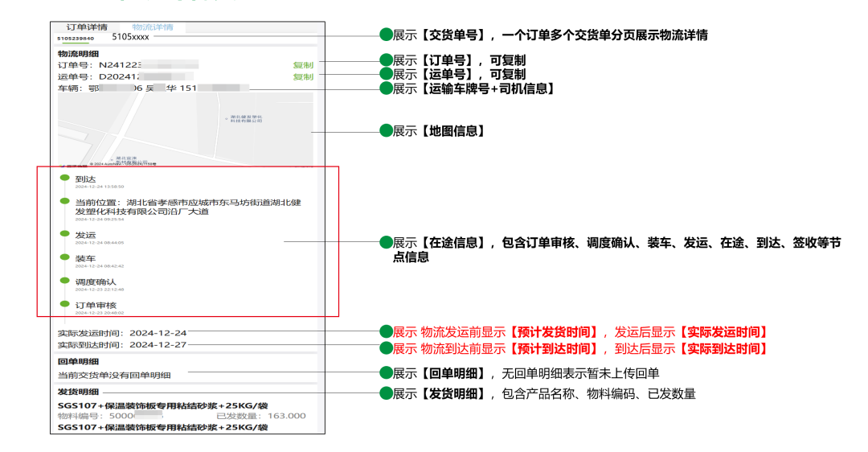This screenshot has width=868, height=452.
Task: Click green bullet beside 展示【交货单号】annotation
Action: pos(386,35)
